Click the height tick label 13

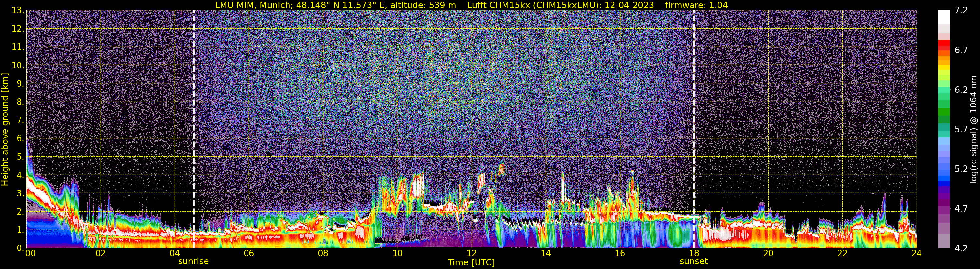(x=18, y=11)
